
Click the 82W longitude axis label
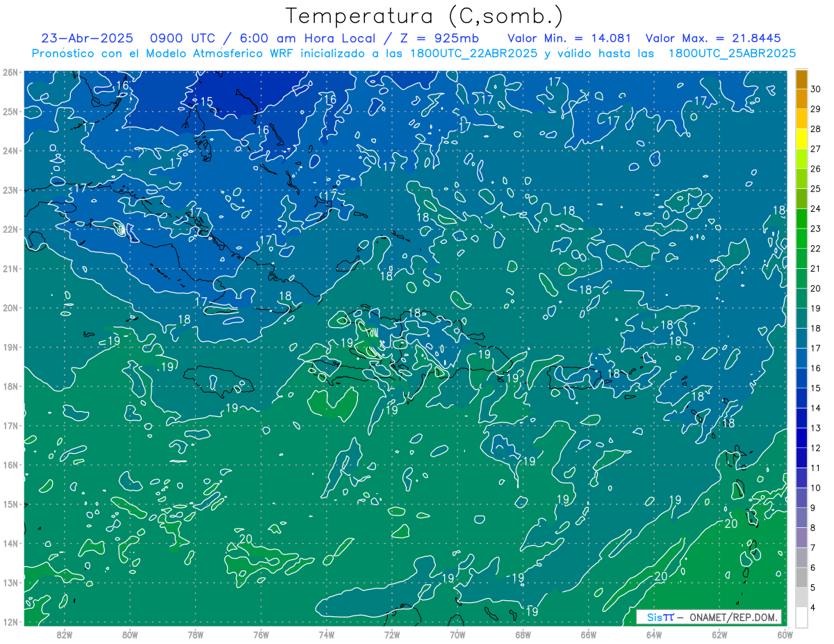65,634
